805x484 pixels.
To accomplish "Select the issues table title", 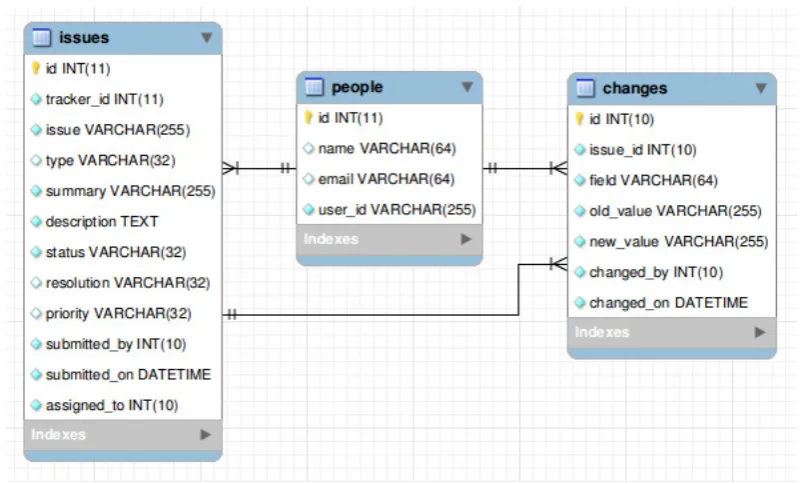I will 84,37.
